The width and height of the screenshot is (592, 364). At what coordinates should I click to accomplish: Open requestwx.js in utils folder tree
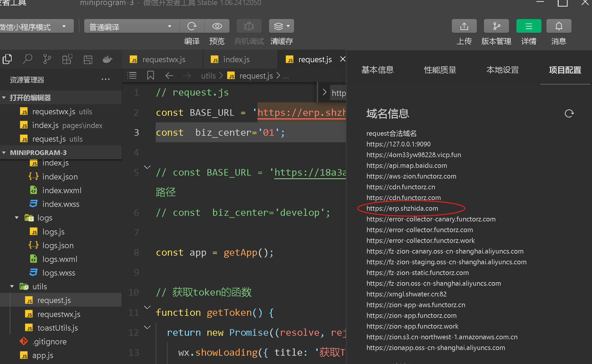61,314
